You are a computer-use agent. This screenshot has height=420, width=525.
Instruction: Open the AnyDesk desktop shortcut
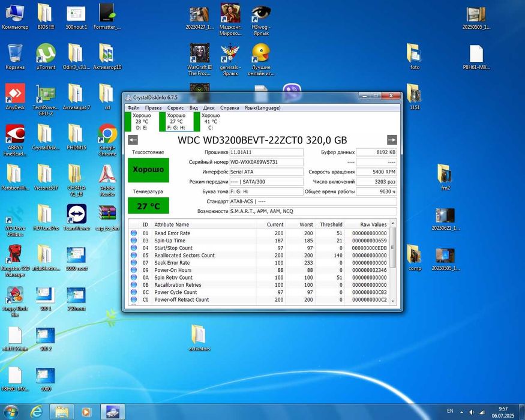[15, 97]
